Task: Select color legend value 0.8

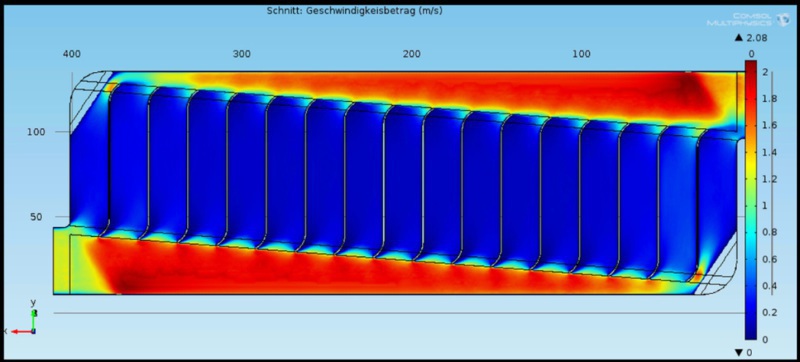Action: [770, 232]
